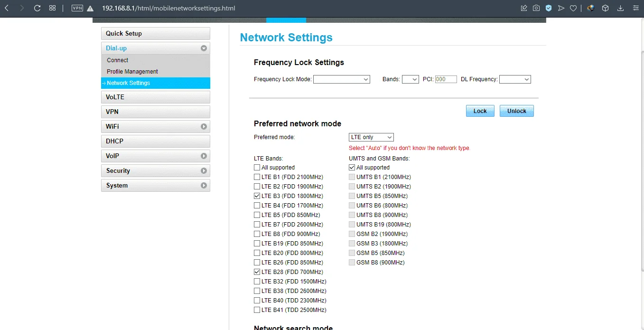The image size is (644, 330).
Task: Click the URL address text
Action: (x=168, y=9)
